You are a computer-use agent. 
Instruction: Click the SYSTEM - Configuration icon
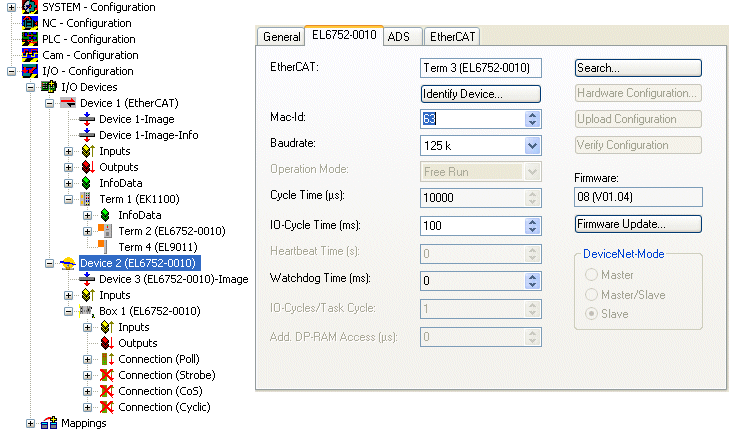click(30, 7)
